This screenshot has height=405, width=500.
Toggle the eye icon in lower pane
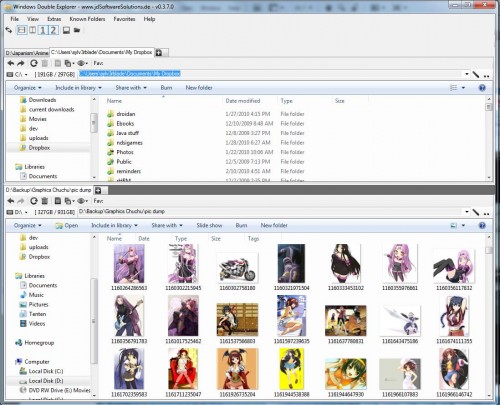click(x=81, y=201)
